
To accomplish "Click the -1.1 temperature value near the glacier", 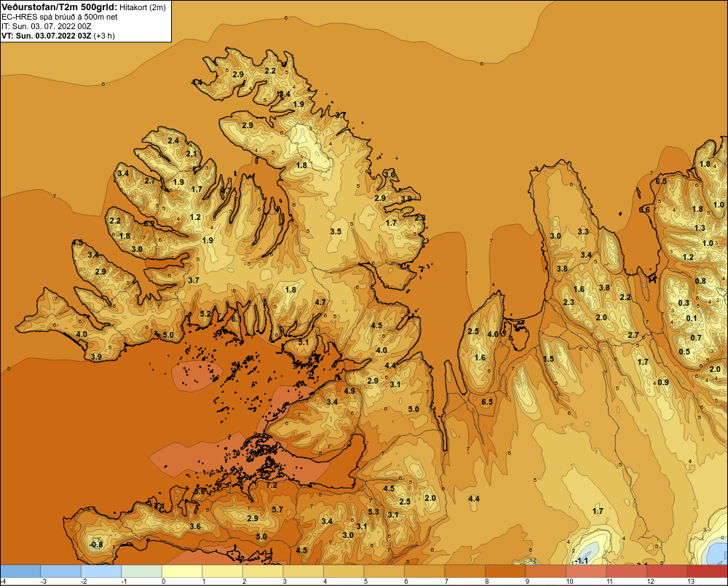I will 581,561.
